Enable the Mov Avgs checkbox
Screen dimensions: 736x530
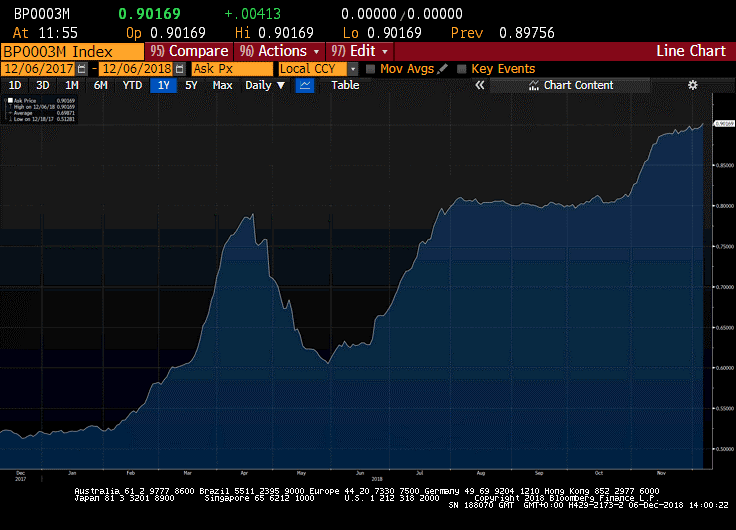(370, 69)
